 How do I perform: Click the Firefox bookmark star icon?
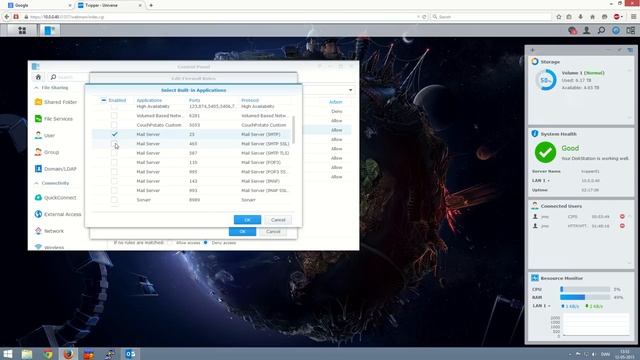pos(559,17)
